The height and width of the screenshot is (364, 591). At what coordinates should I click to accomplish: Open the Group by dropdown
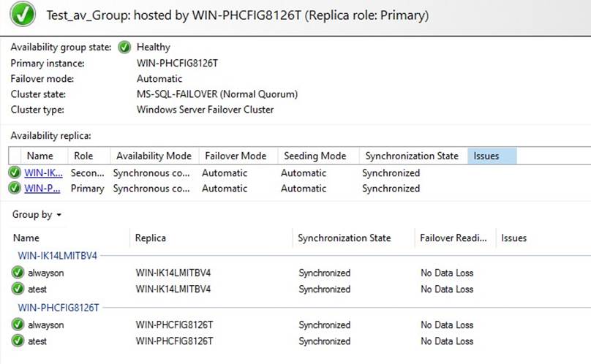[x=37, y=215]
